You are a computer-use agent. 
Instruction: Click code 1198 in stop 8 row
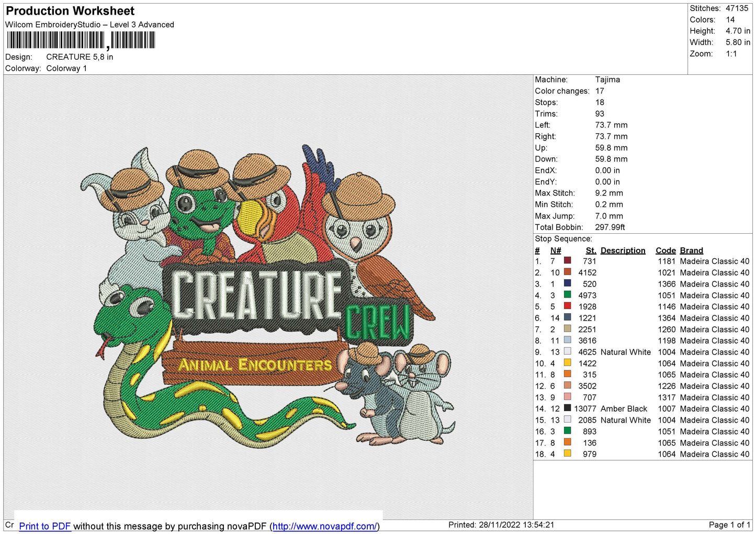(667, 340)
